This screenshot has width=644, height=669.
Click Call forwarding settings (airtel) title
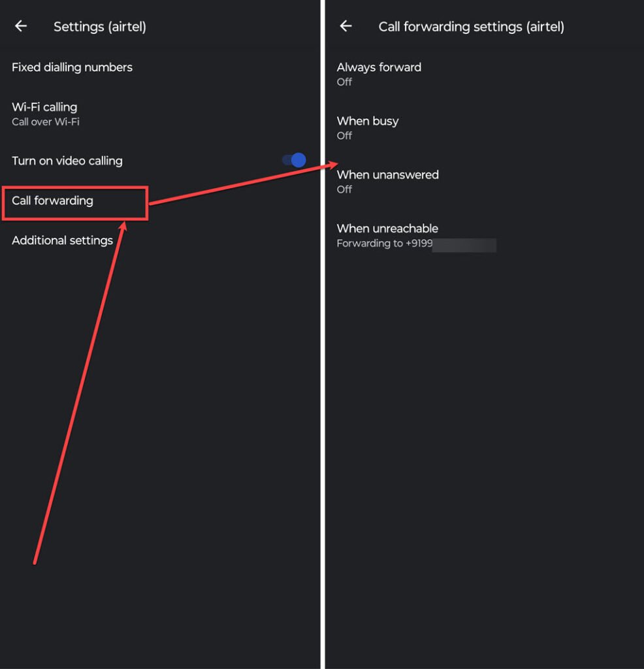pyautogui.click(x=471, y=27)
